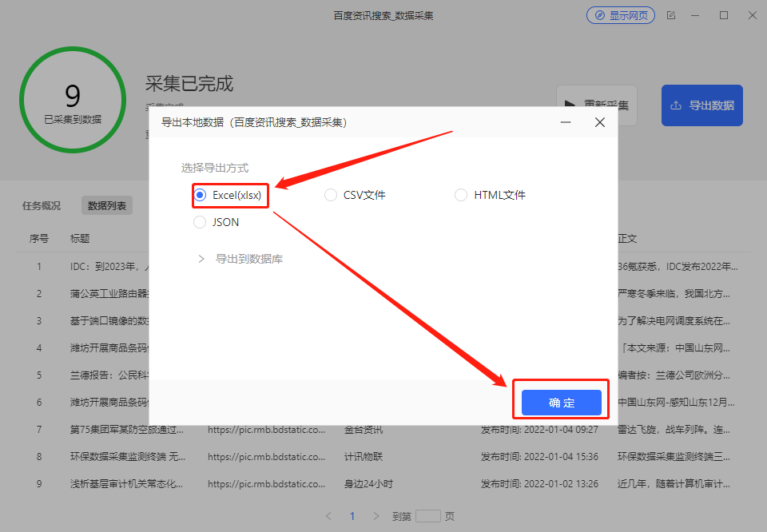
Task: Click the body text 雷达飞旋，战车列阵。连...
Action: tap(674, 430)
